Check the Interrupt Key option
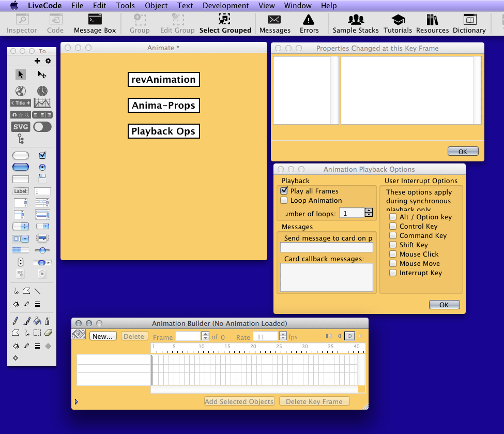504x434 pixels. 393,273
